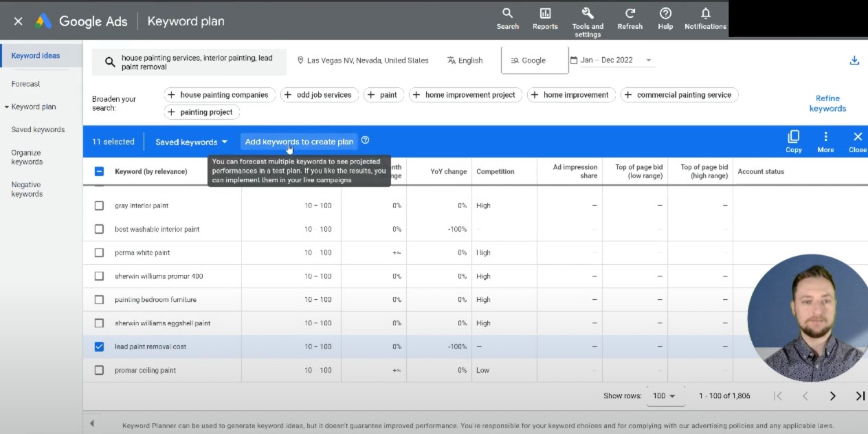Add the 'home improvement project' suggestion chip

(465, 95)
